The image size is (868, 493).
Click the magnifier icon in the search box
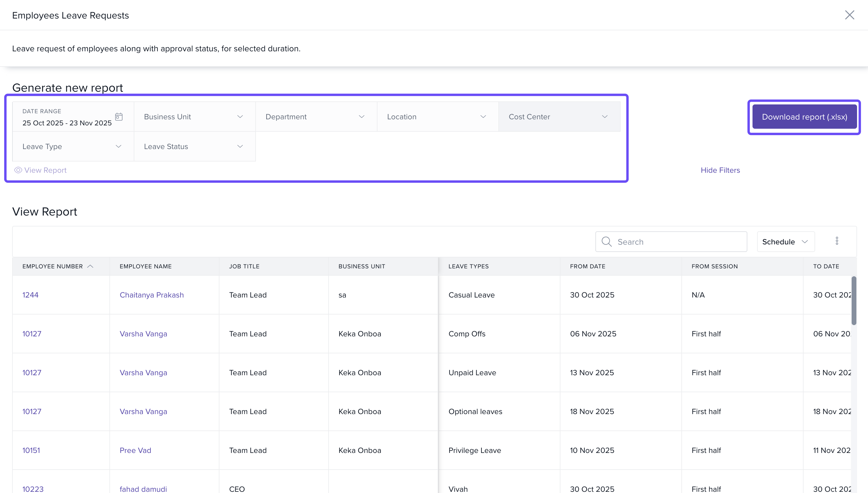coord(606,242)
